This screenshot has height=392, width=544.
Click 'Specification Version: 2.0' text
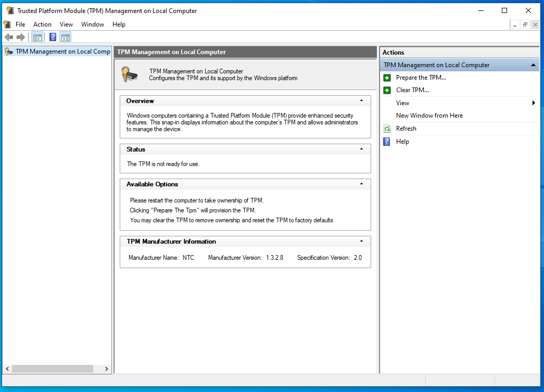(x=329, y=258)
